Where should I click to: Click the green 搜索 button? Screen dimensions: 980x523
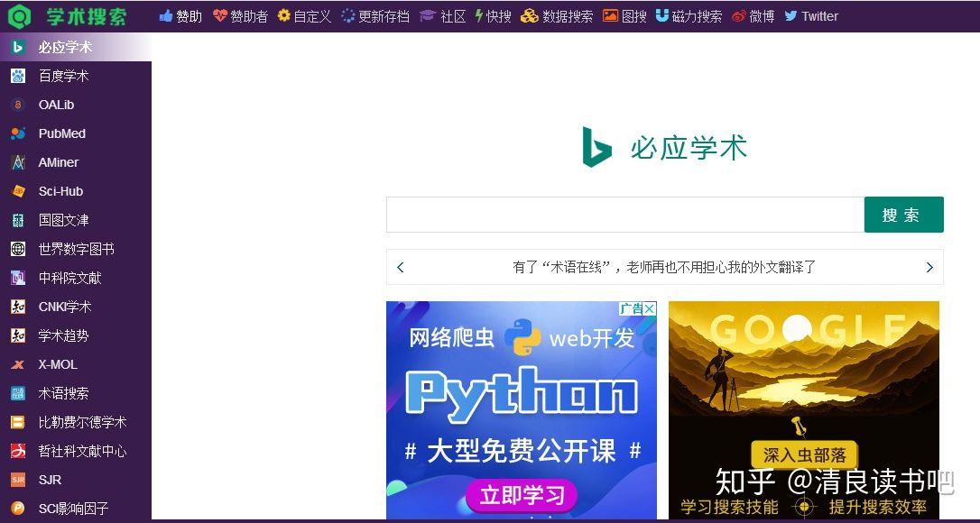pos(904,215)
